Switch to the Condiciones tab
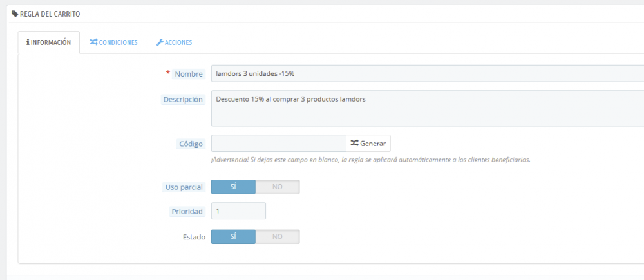644x280 pixels. tap(113, 42)
